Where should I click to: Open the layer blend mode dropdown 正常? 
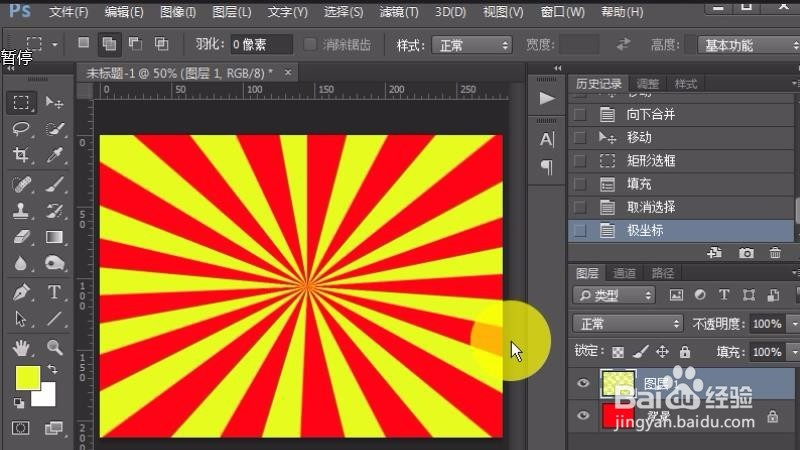628,323
